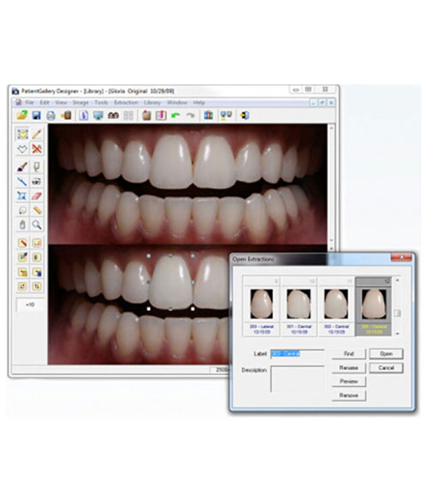Open the Tools menu

point(102,103)
